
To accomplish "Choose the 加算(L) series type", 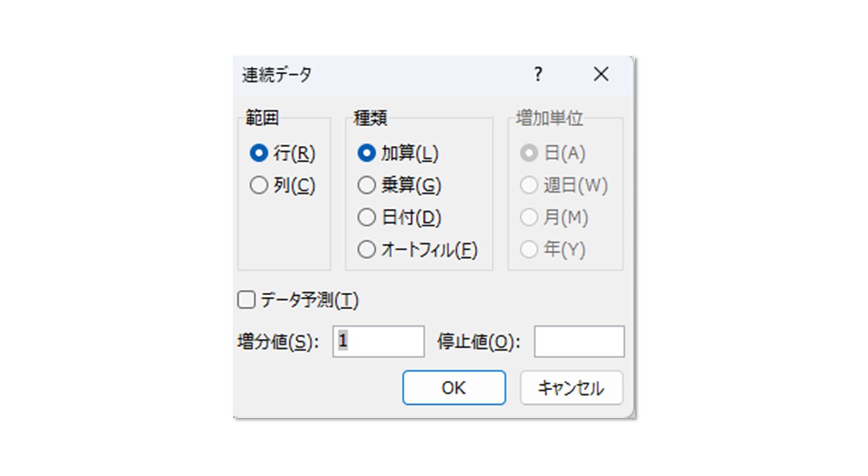I will point(367,153).
